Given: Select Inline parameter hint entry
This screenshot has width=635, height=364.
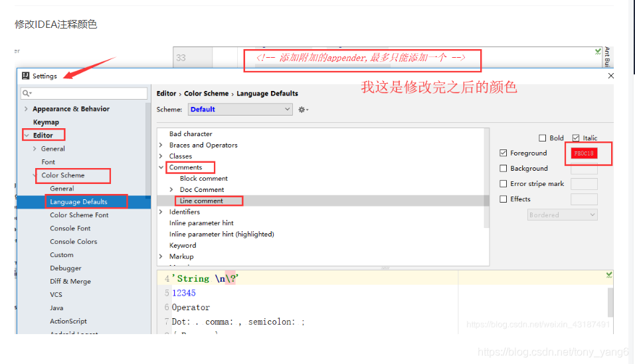Looking at the screenshot, I should [201, 223].
